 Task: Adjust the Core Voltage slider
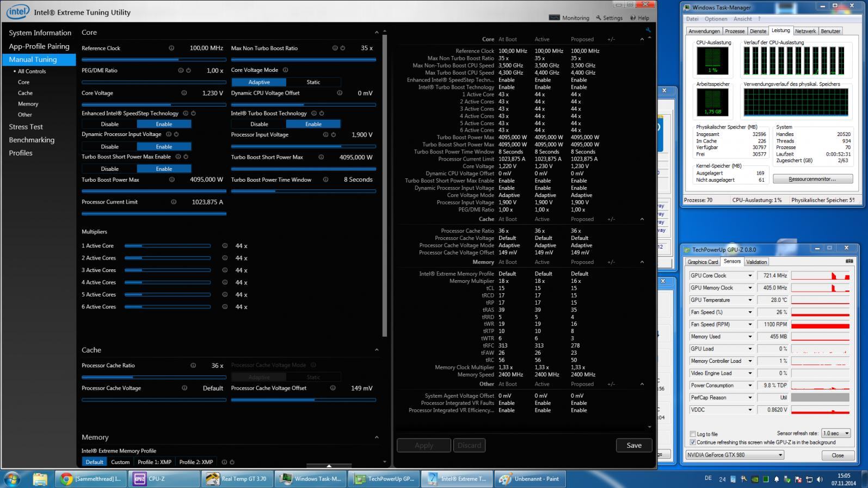pos(154,104)
